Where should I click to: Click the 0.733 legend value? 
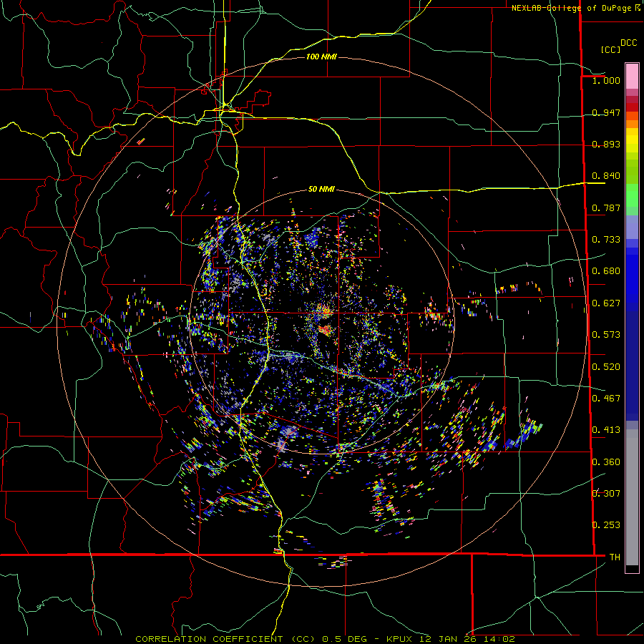(x=606, y=239)
